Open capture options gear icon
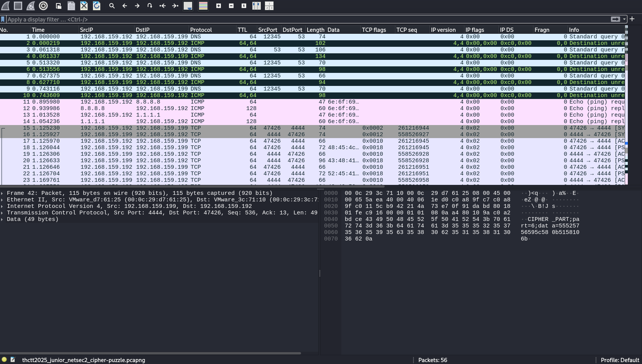Screen dimensions: 642x364 pyautogui.click(x=43, y=6)
